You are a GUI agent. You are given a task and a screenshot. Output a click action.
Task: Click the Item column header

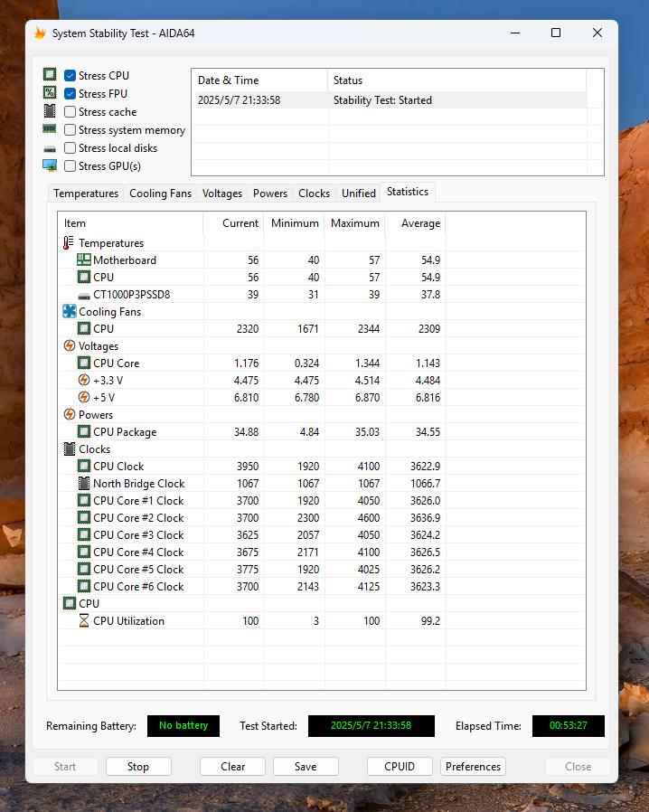pos(130,223)
